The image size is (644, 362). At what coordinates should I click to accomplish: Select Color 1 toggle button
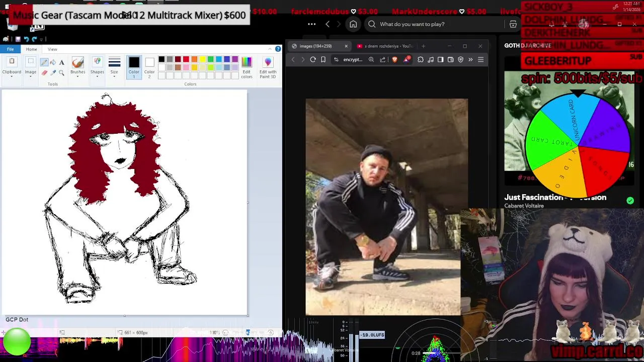(134, 67)
